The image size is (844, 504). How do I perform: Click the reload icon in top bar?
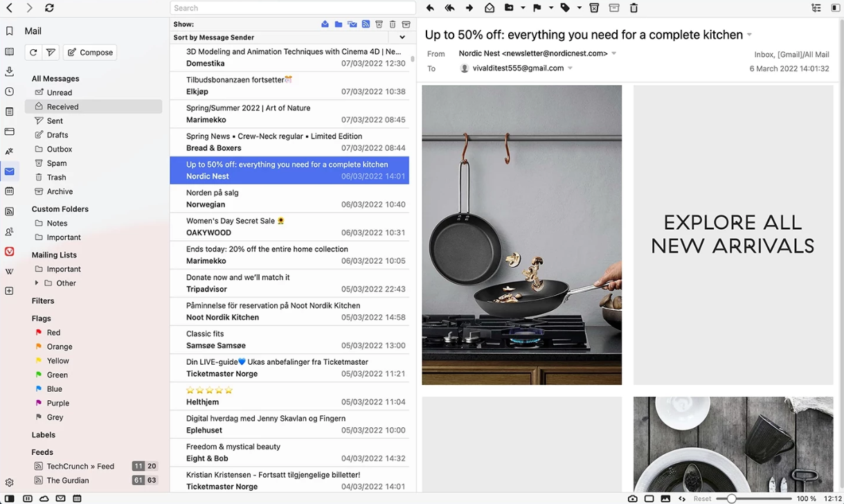click(x=49, y=8)
